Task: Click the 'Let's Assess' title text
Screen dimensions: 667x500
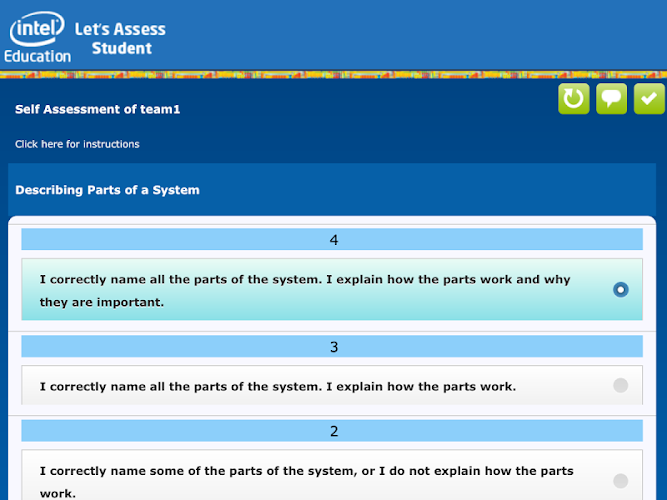Action: click(x=120, y=29)
